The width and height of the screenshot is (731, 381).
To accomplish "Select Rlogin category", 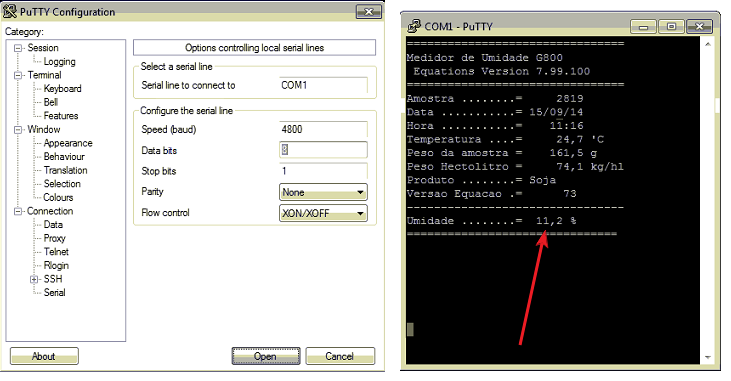I will tap(56, 265).
